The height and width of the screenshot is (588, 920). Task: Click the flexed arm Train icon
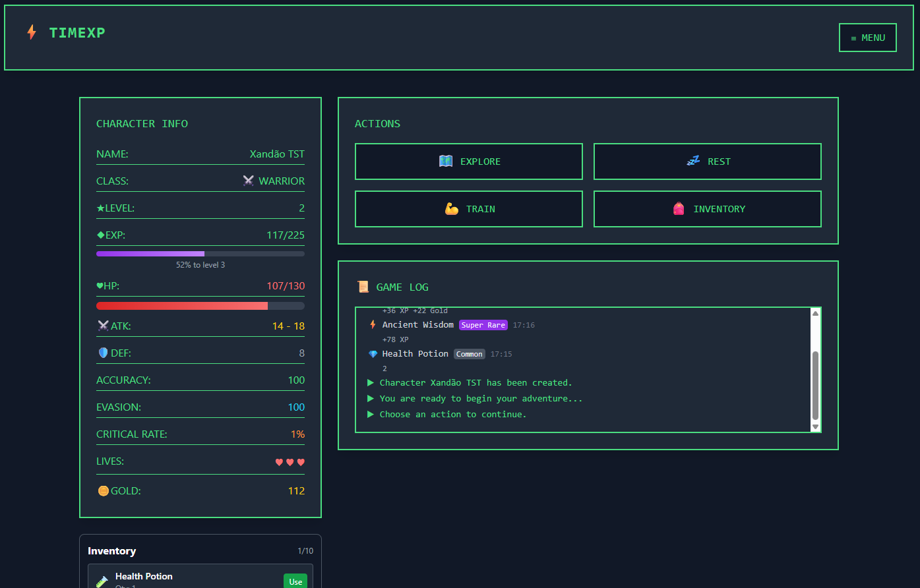[452, 209]
